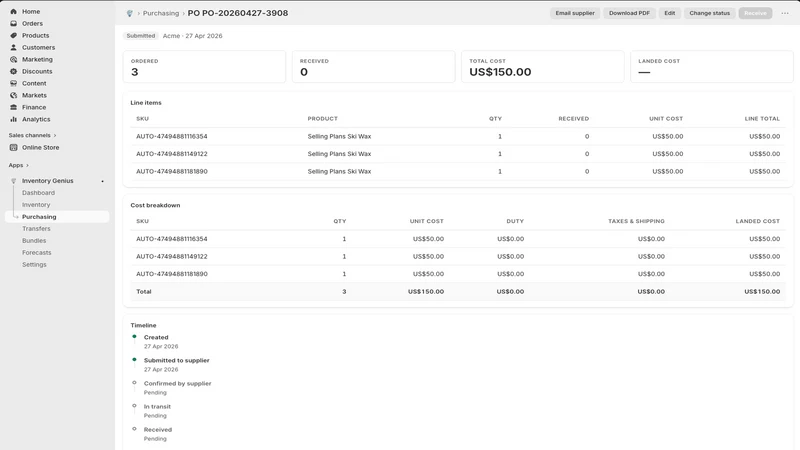This screenshot has width=800, height=450.
Task: Click the Received timeline marker
Action: pyautogui.click(x=134, y=429)
